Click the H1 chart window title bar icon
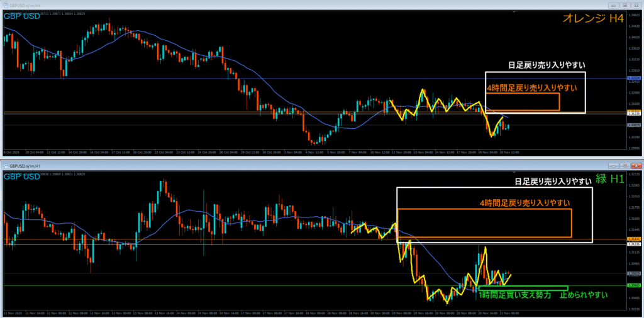 [x=4, y=166]
